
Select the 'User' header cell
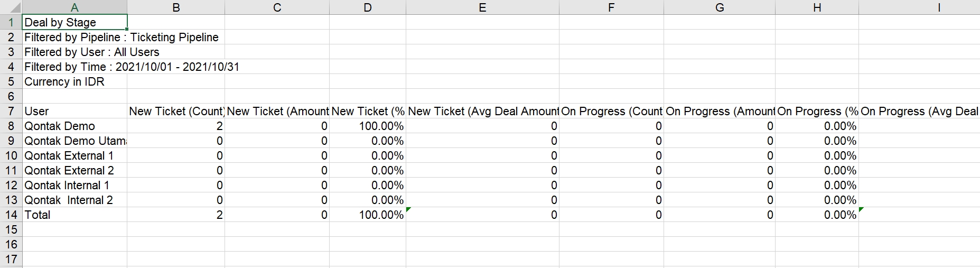(74, 112)
